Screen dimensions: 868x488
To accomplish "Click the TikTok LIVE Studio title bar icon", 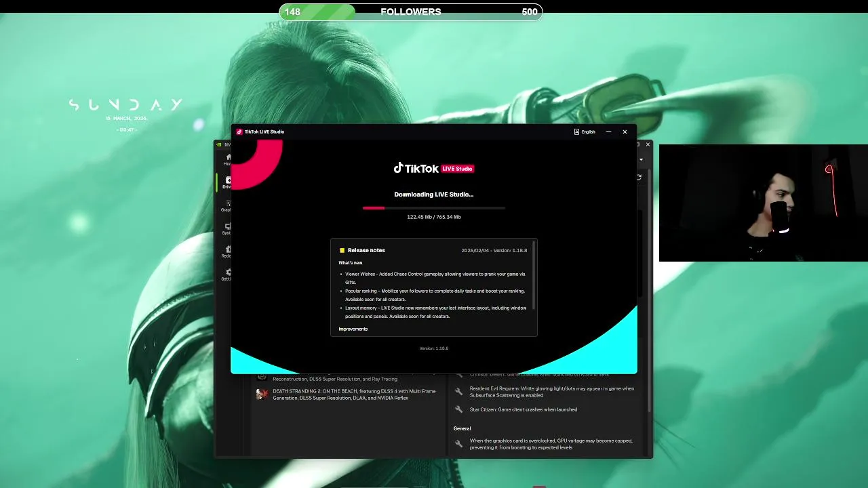I will (x=239, y=131).
